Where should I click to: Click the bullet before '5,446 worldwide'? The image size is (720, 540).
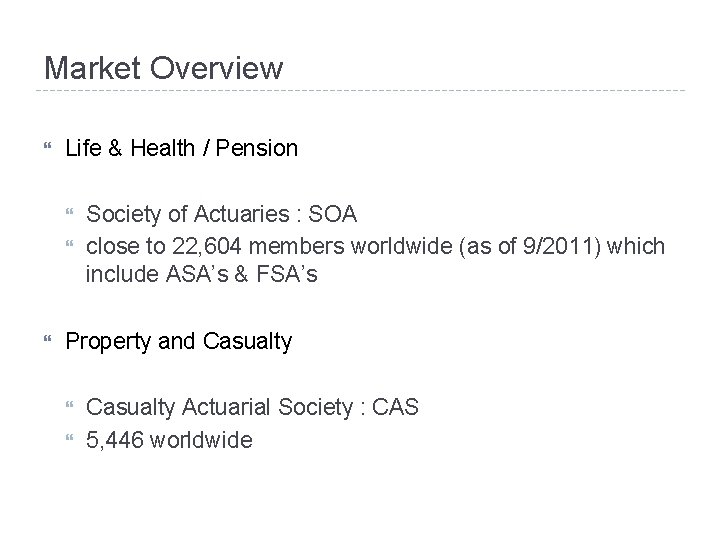(x=68, y=438)
